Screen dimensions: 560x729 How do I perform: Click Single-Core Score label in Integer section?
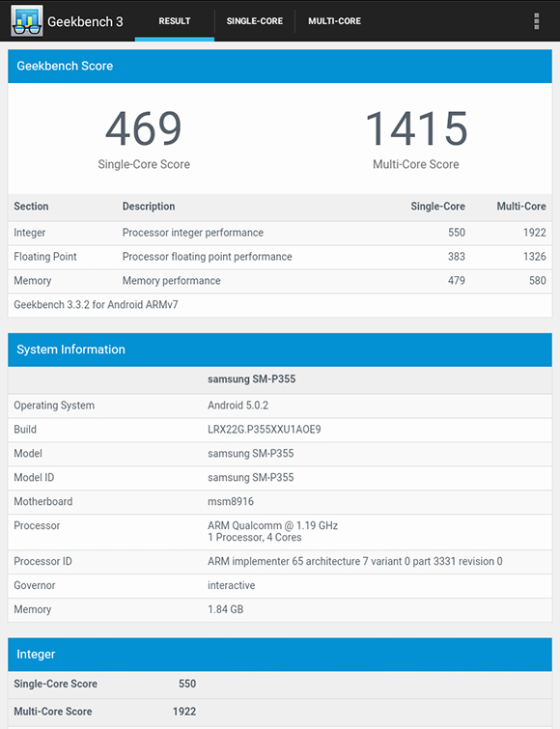pyautogui.click(x=56, y=684)
